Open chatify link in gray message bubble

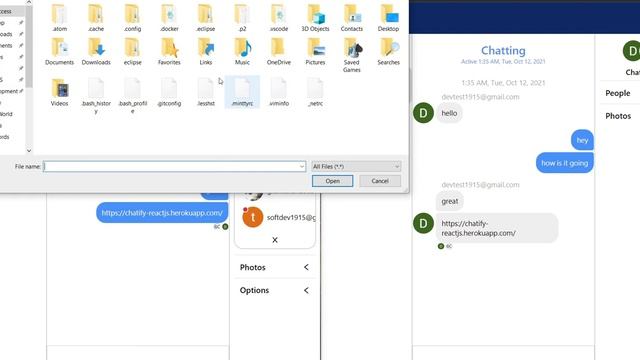[x=478, y=228]
